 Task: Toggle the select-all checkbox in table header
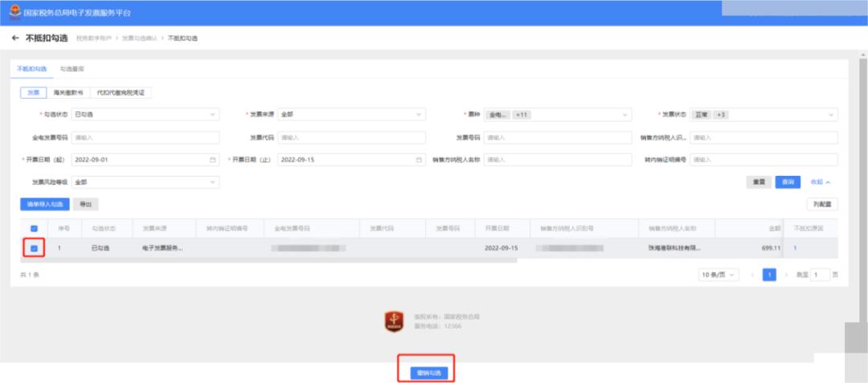(x=34, y=229)
